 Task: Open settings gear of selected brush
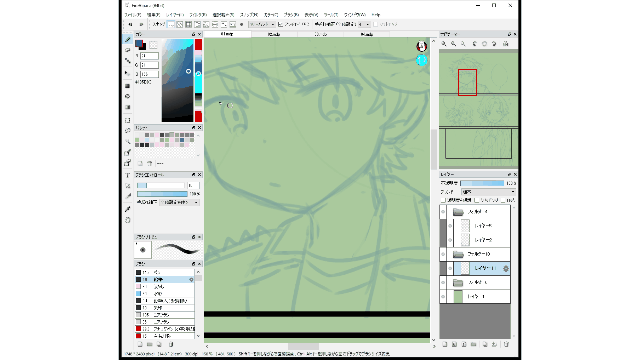[191, 280]
